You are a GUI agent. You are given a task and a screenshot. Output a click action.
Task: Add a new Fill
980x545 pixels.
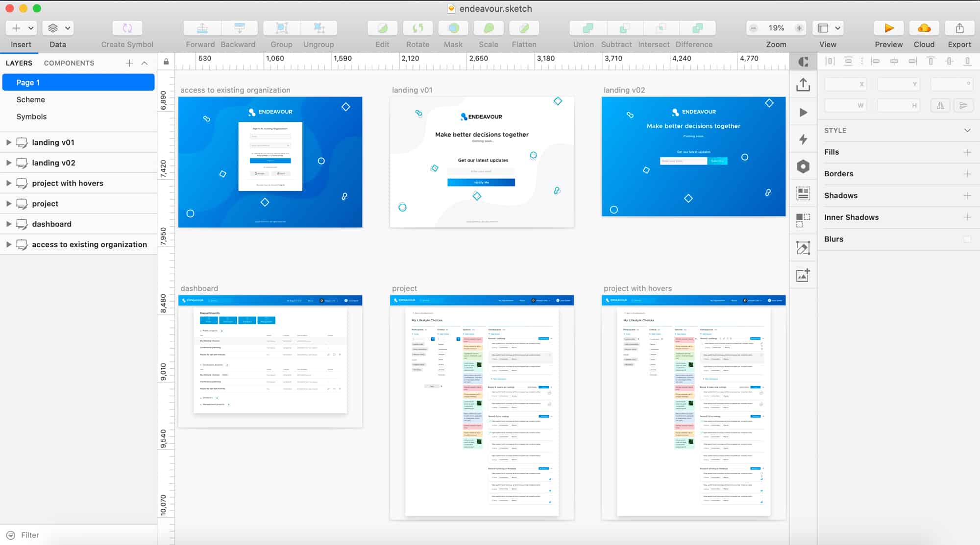point(967,152)
